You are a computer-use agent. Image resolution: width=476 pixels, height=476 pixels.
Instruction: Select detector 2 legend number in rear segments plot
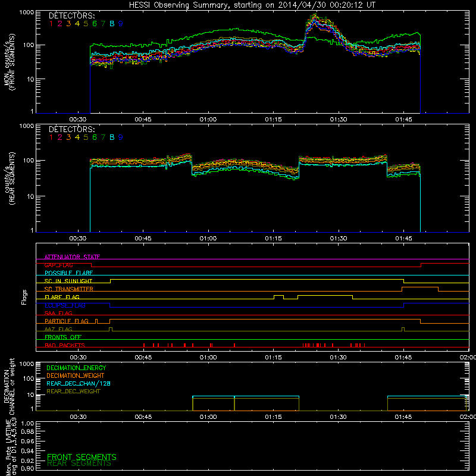[60, 137]
